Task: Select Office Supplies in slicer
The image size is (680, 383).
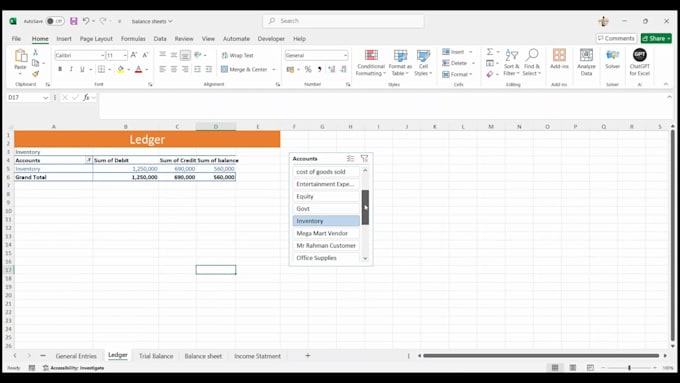Action: [326, 258]
